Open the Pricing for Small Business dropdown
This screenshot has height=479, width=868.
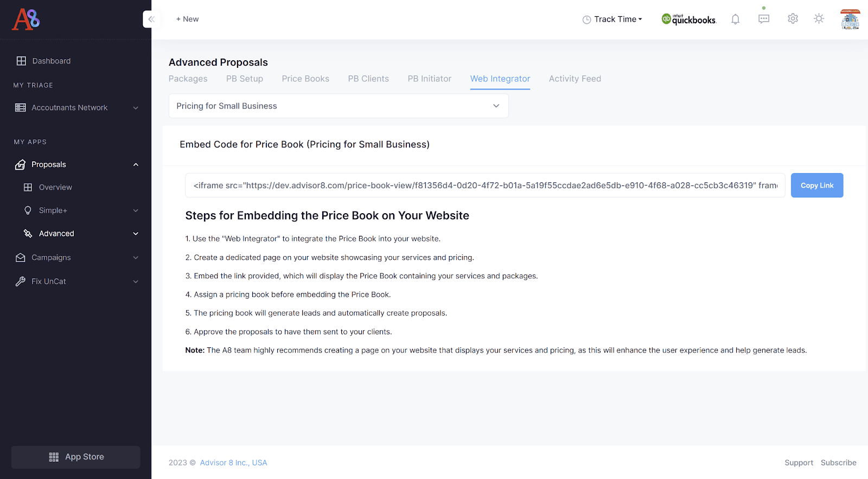(x=339, y=106)
